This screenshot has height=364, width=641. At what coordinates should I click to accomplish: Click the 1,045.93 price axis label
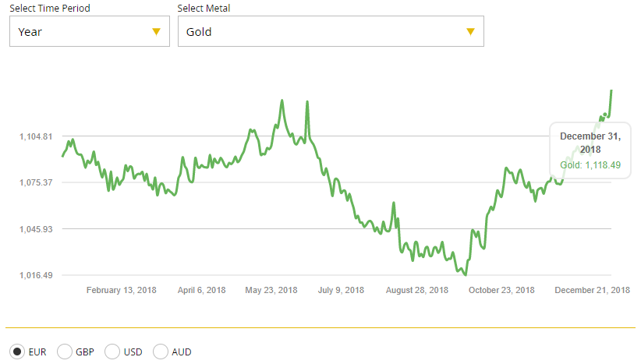36,229
